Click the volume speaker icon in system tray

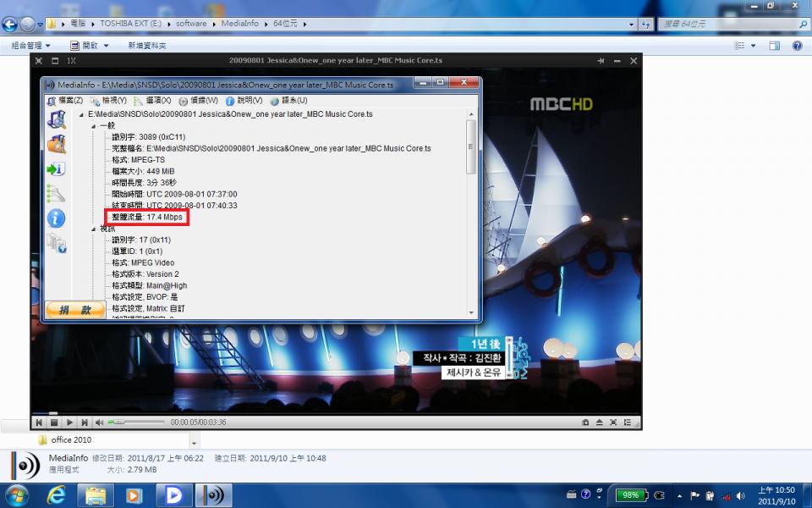tap(741, 496)
